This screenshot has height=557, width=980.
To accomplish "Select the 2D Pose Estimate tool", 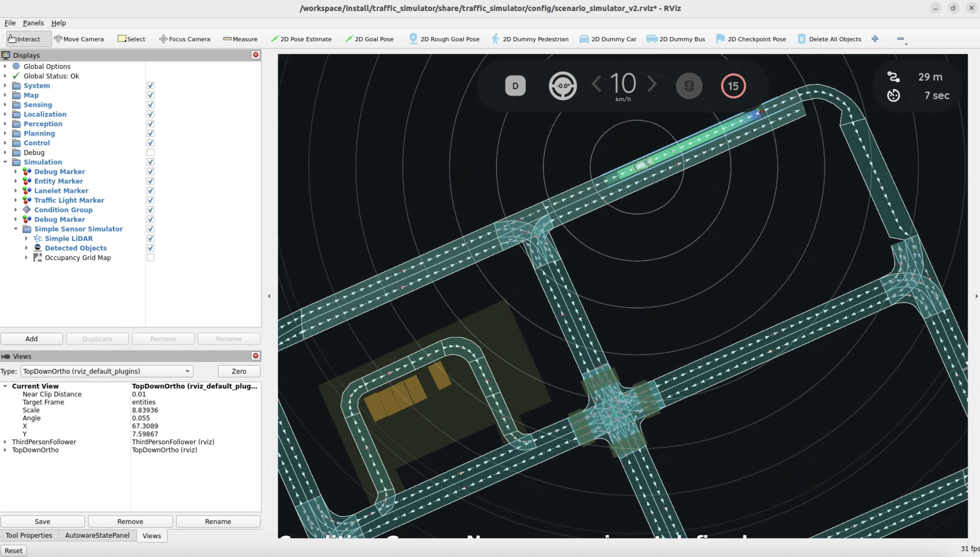I will (x=301, y=39).
